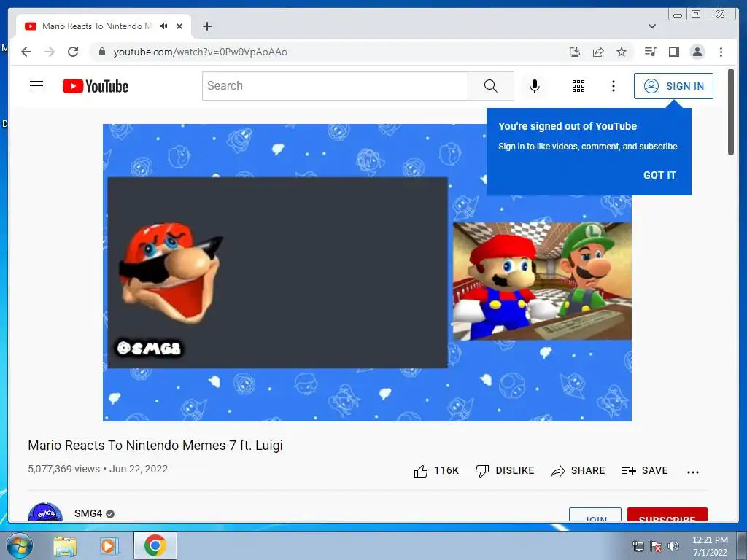Open a new tab with plus
This screenshot has width=747, height=560.
pyautogui.click(x=206, y=26)
